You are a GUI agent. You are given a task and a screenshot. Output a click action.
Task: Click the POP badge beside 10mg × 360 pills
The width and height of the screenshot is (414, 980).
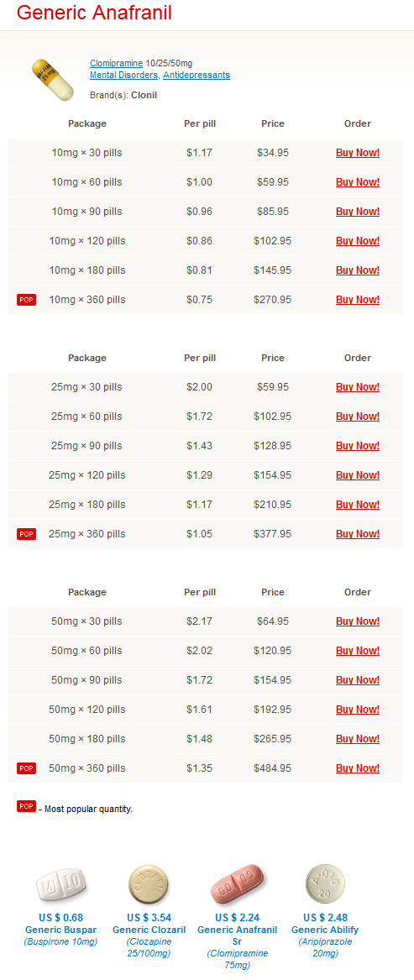[x=26, y=300]
